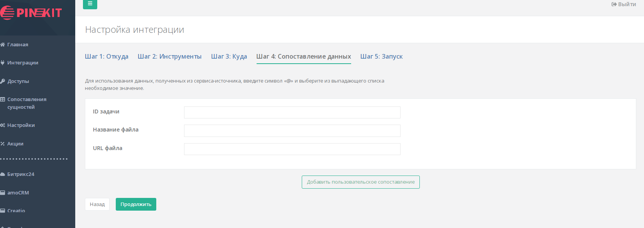Switch to Шаг 2: Инструменты tab

pyautogui.click(x=169, y=57)
